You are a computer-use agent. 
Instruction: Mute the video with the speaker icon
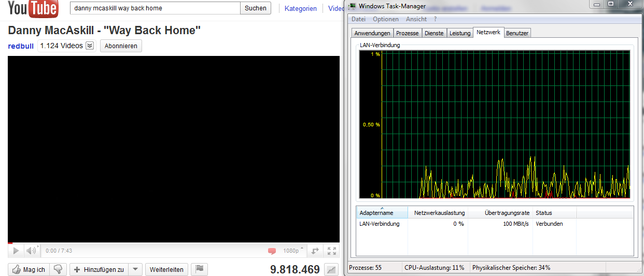point(32,251)
